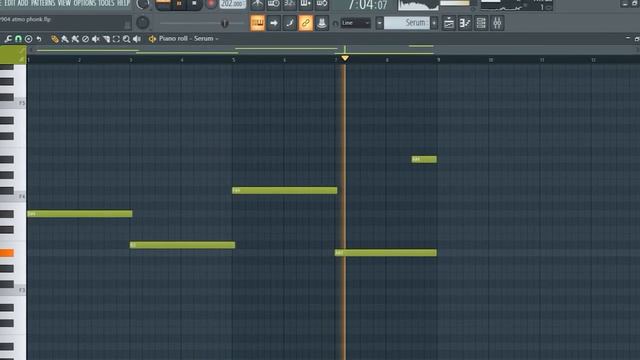Toggle typing keyboard to piano button
Image resolution: width=640 pixels, height=360 pixels.
(x=258, y=23)
